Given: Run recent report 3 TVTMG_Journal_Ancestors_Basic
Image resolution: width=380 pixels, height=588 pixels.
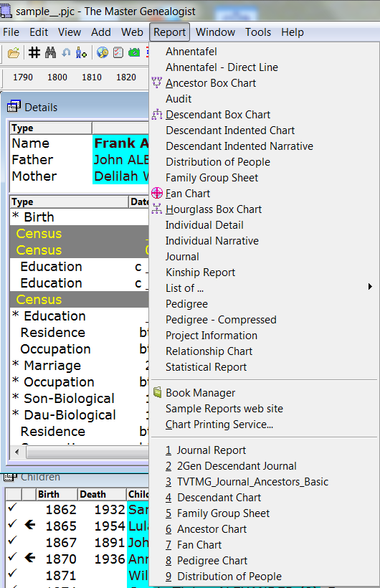Looking at the screenshot, I should pyautogui.click(x=247, y=481).
